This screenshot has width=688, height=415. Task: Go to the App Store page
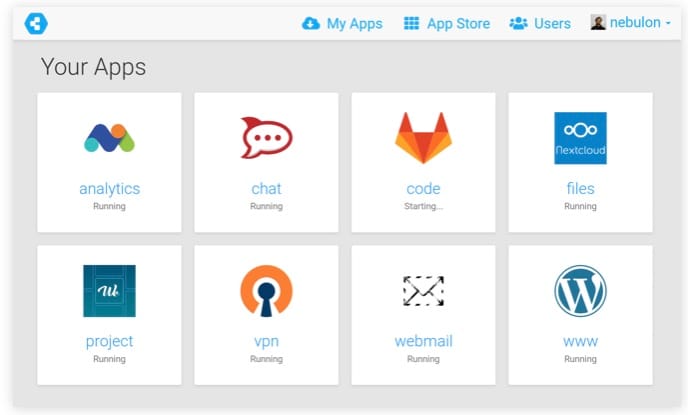447,23
